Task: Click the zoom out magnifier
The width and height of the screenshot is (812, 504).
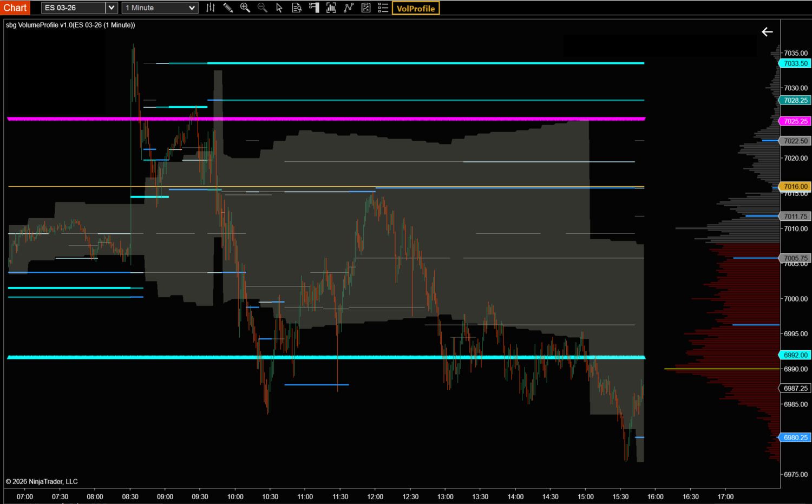Action: click(263, 8)
